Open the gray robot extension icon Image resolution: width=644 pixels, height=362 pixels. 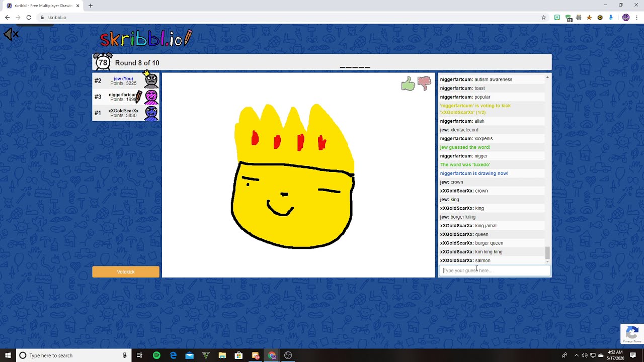(579, 18)
